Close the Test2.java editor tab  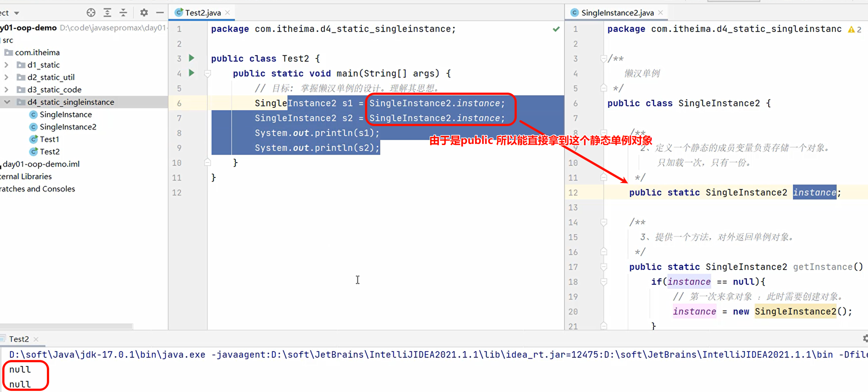(228, 13)
